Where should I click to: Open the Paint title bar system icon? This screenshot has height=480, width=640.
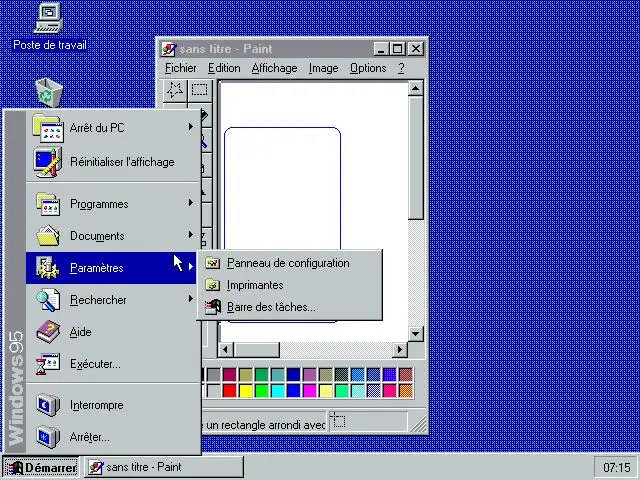[x=168, y=49]
